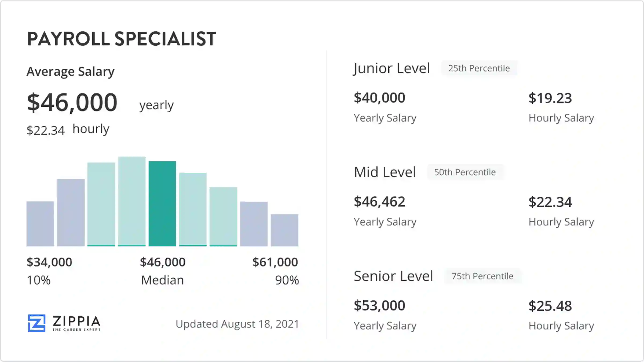Select the Junior Level heading
644x362 pixels.
click(392, 68)
